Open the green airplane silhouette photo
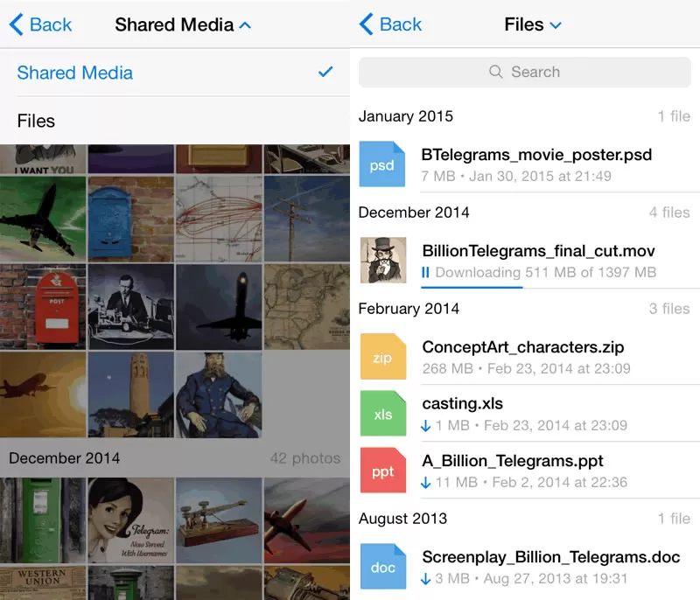700x600 pixels. point(43,219)
